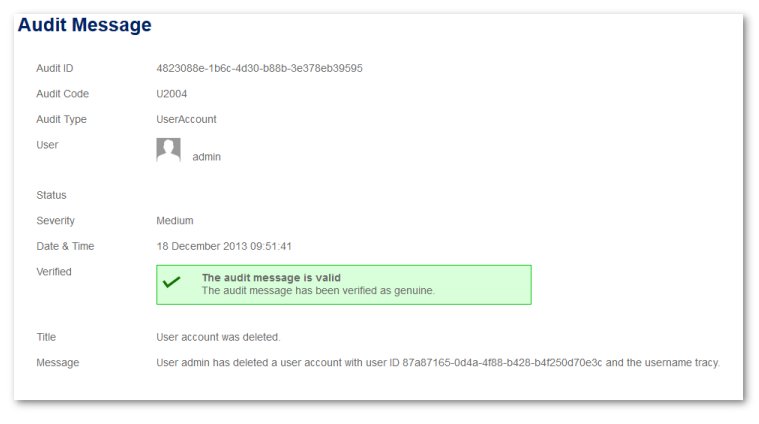Select the Medium severity value
759x424 pixels.
click(175, 221)
